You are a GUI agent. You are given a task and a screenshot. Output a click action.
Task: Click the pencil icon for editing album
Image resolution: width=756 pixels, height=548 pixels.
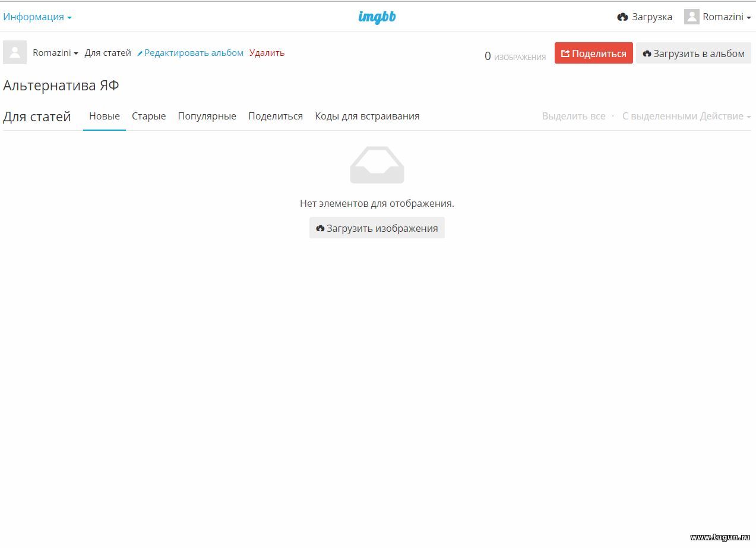coord(140,53)
